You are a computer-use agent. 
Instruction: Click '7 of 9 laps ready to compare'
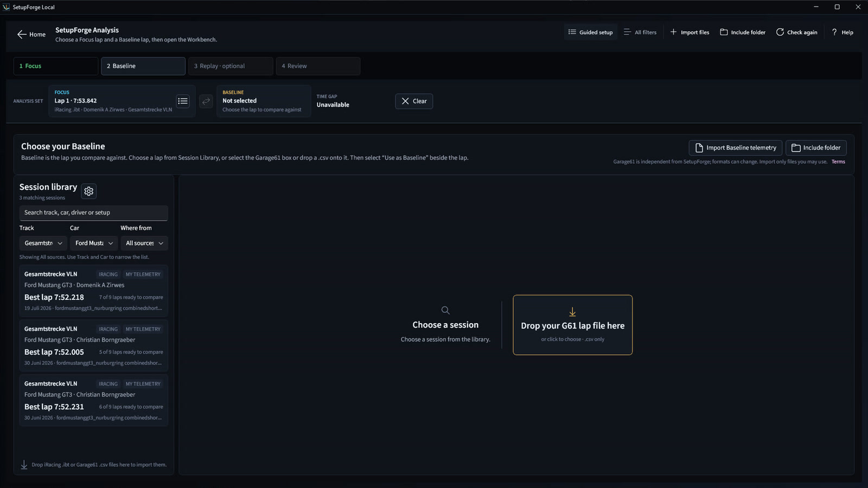(x=131, y=297)
